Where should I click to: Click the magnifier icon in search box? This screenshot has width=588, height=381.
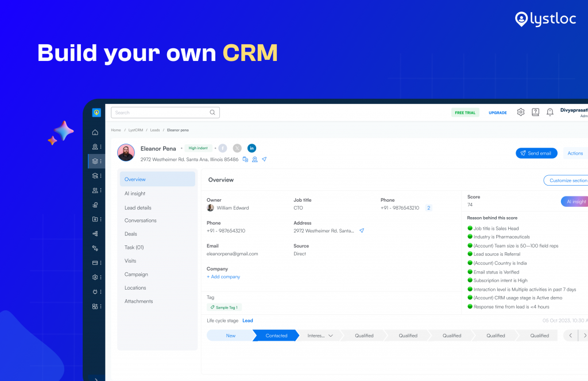tap(212, 112)
